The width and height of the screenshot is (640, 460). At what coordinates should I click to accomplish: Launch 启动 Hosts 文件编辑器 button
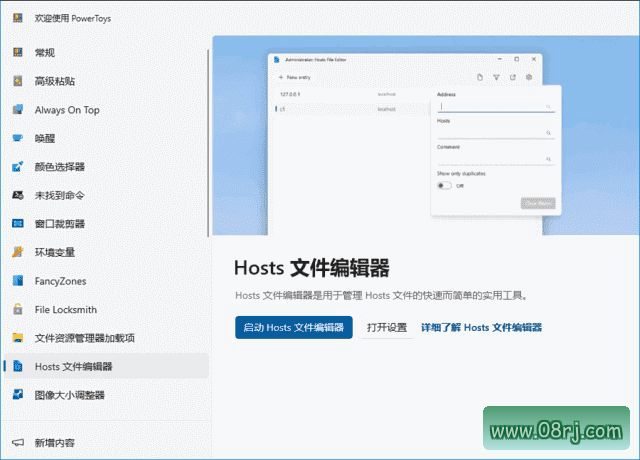294,327
